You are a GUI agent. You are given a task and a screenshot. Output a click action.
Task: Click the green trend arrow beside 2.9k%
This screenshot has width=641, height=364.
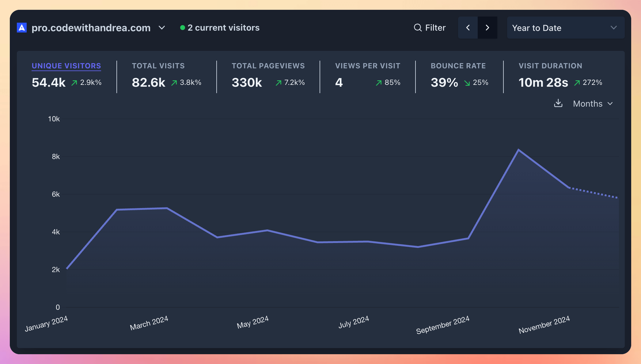click(74, 82)
